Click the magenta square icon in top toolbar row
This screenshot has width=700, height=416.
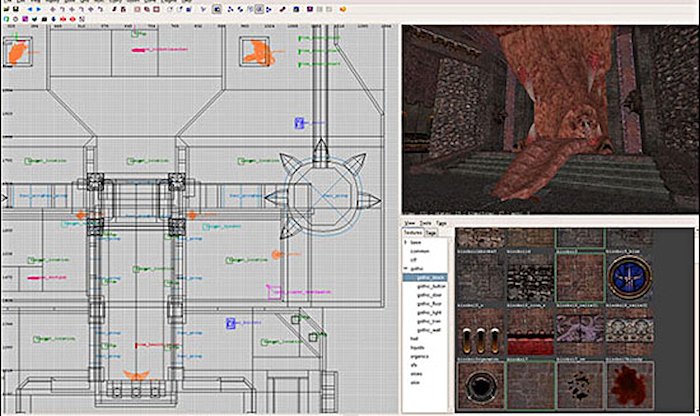(309, 9)
